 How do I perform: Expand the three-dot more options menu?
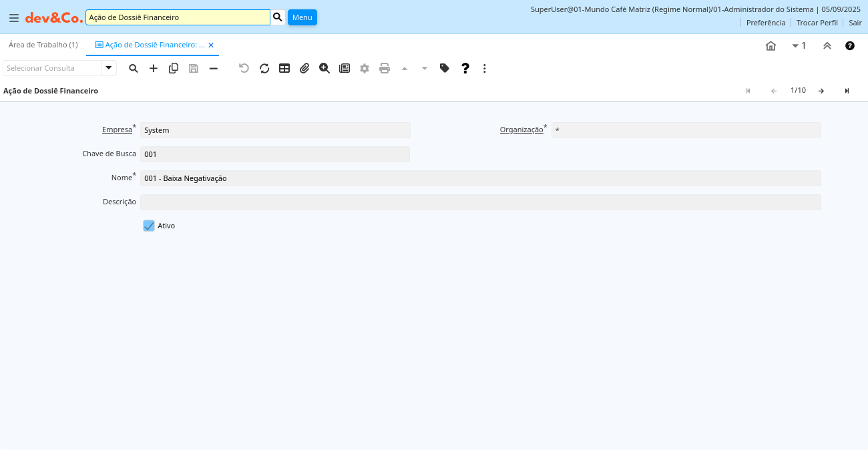(x=485, y=68)
